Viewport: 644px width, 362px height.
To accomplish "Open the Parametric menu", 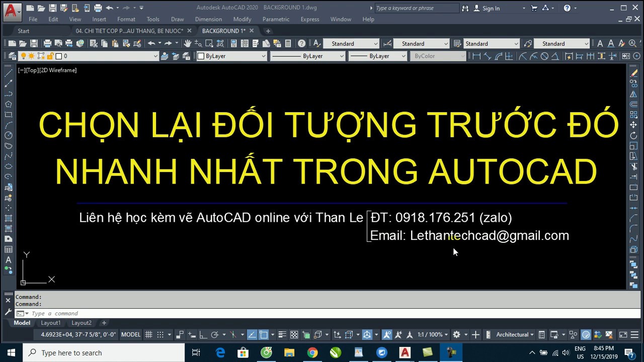I will pyautogui.click(x=276, y=19).
